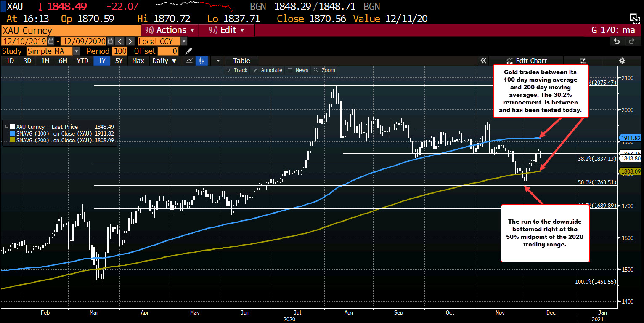Open end date calendar picker

(110, 41)
